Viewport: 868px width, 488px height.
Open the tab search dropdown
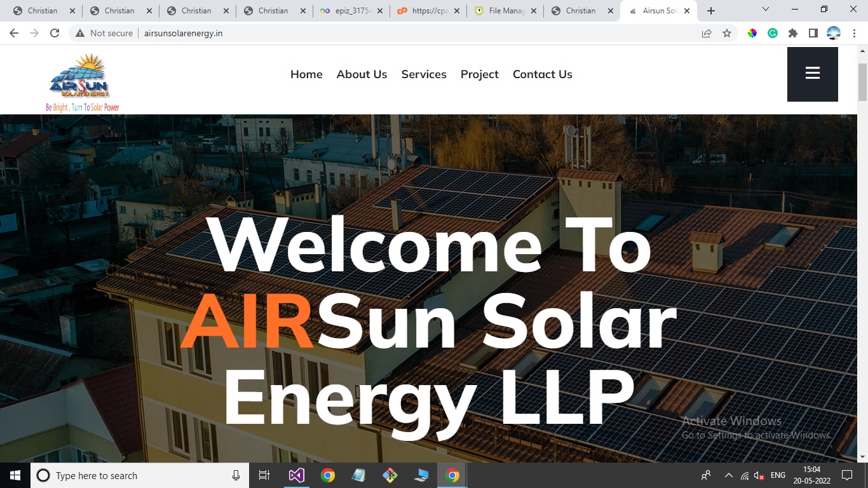click(x=766, y=9)
